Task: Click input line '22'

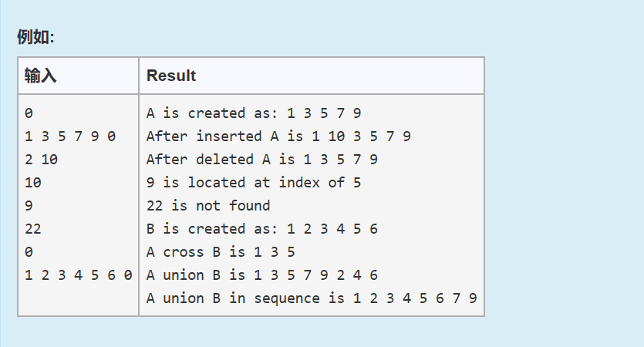Action: coord(33,229)
